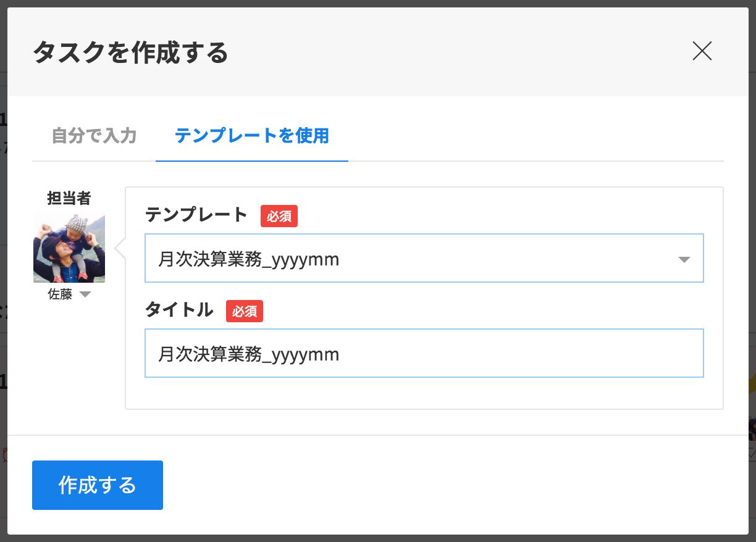Click the 担当者 label above avatar
This screenshot has height=542, width=756.
pyautogui.click(x=69, y=198)
